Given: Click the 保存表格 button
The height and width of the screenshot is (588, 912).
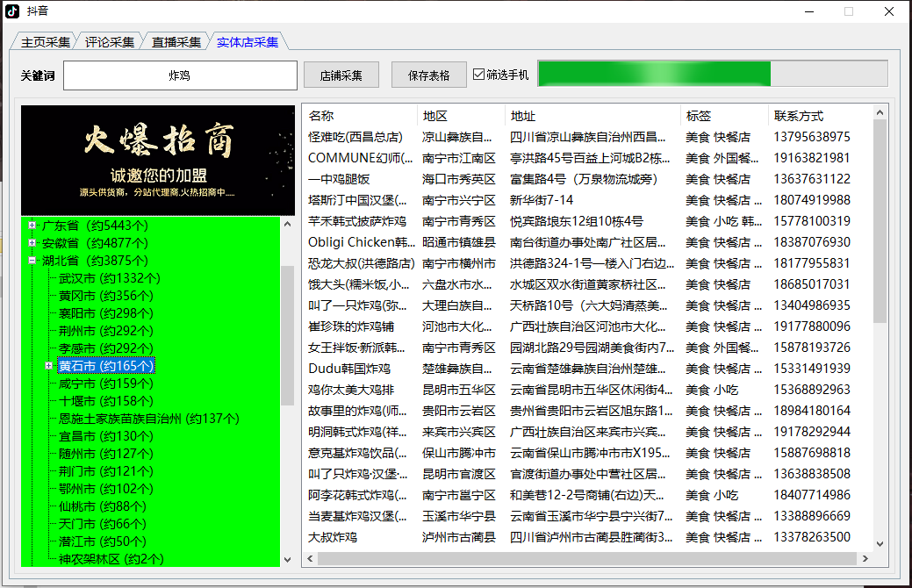Looking at the screenshot, I should [427, 74].
